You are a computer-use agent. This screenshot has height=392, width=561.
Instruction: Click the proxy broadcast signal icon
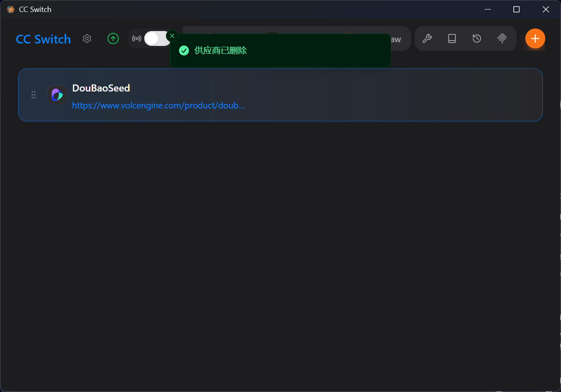pyautogui.click(x=137, y=38)
